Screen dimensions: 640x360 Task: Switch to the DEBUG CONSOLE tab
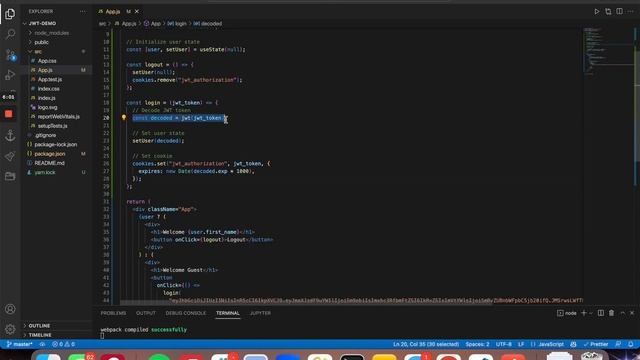pyautogui.click(x=186, y=313)
